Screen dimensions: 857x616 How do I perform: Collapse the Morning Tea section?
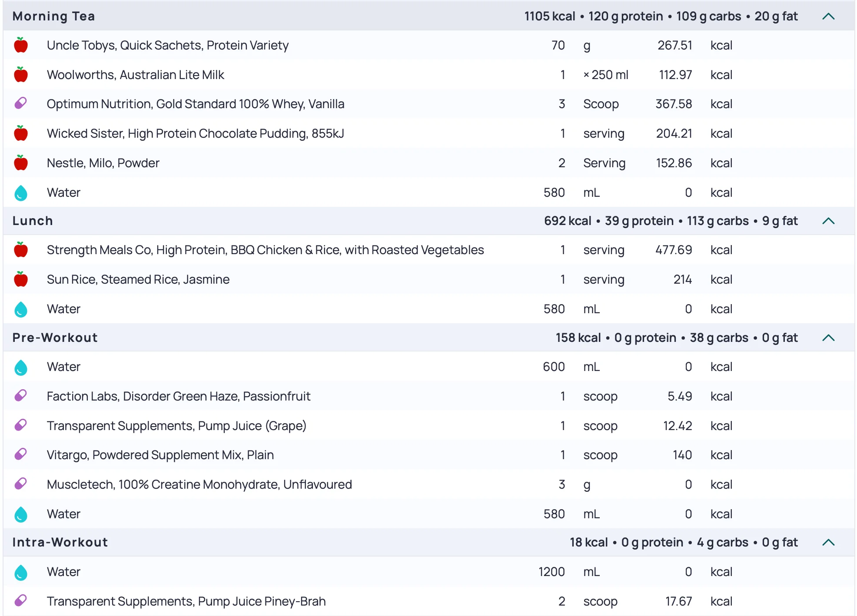click(828, 17)
